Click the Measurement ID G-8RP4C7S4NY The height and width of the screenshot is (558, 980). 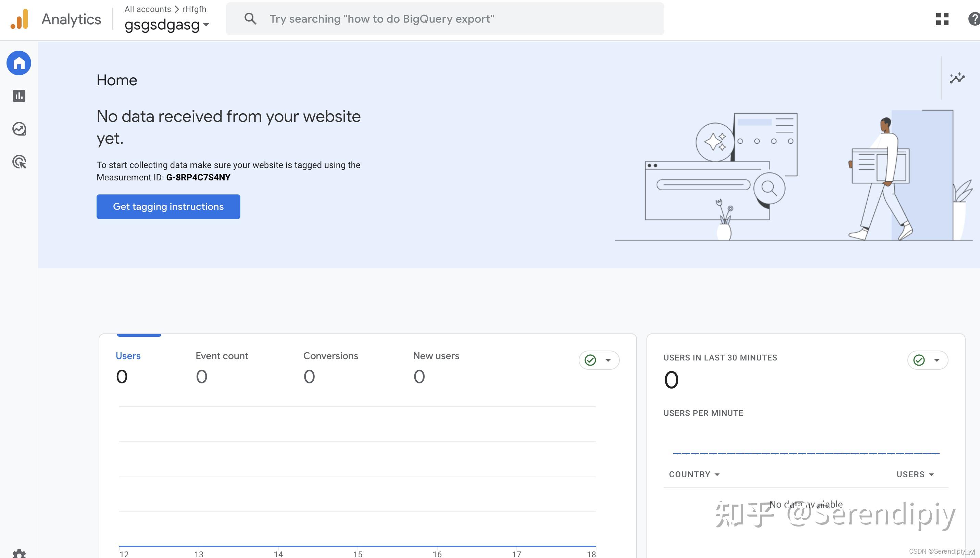tap(198, 177)
